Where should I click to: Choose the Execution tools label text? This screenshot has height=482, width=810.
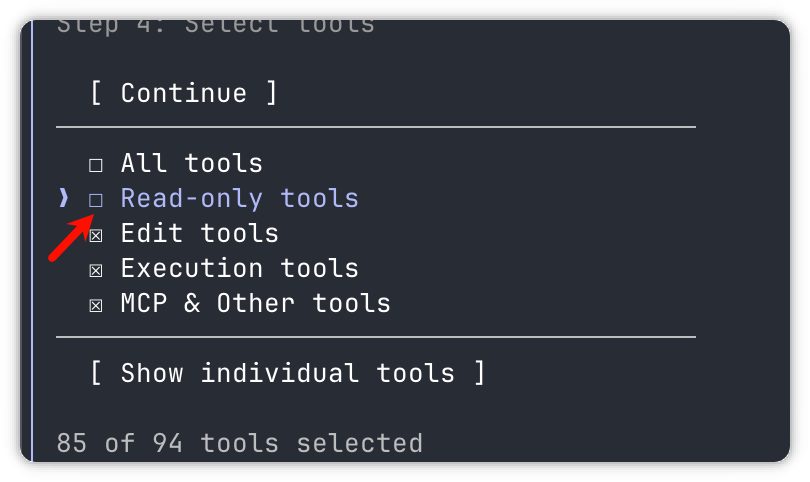240,268
